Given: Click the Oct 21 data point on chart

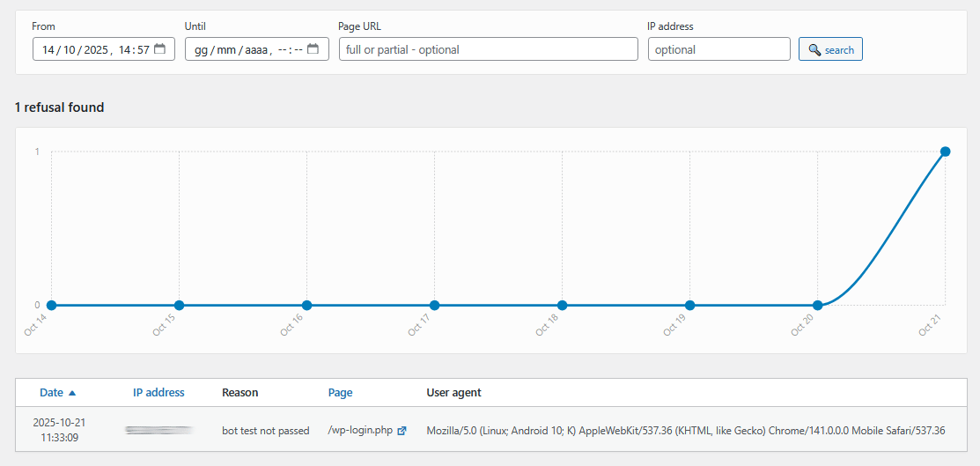Looking at the screenshot, I should pos(946,152).
